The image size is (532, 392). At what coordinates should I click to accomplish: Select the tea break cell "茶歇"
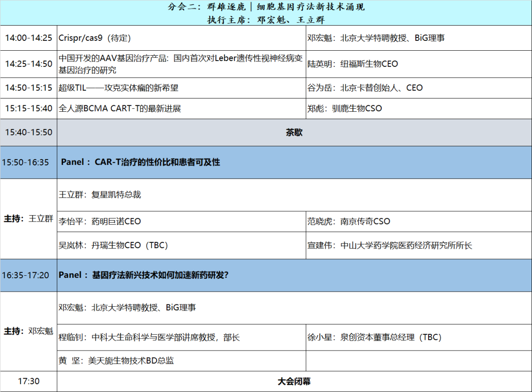[x=294, y=132]
